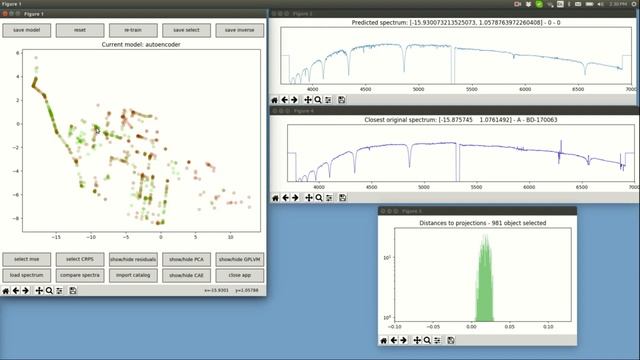
Task: Click the compare spectra button
Action: click(x=80, y=276)
